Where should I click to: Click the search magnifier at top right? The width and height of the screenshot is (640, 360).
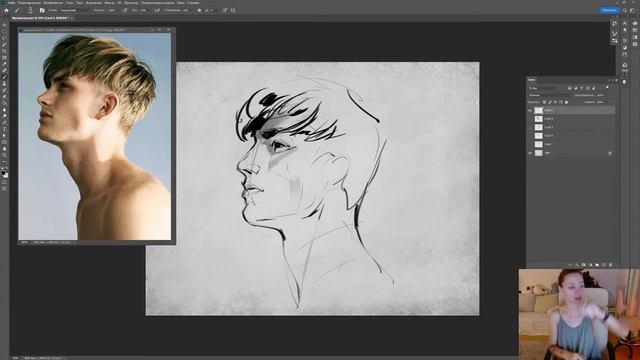tap(624, 10)
